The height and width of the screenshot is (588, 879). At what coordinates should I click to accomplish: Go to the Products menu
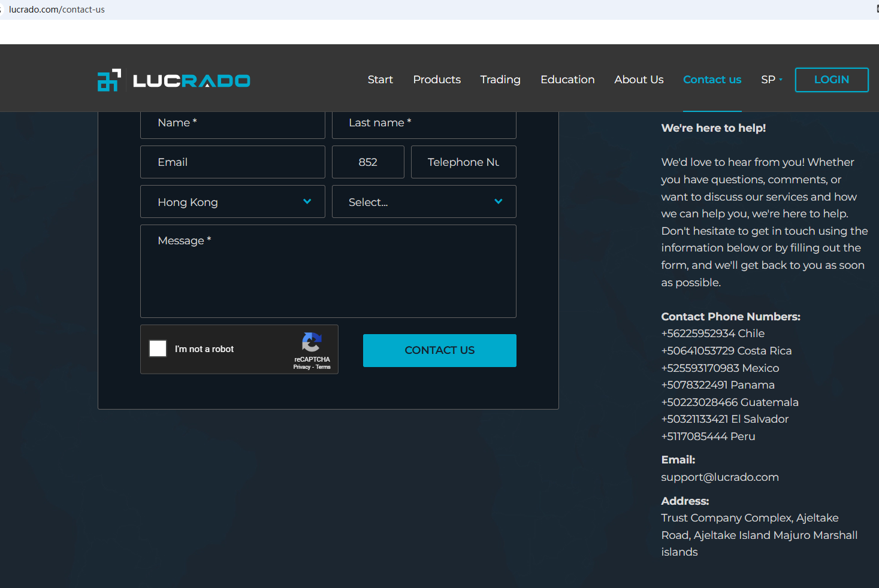coord(437,80)
